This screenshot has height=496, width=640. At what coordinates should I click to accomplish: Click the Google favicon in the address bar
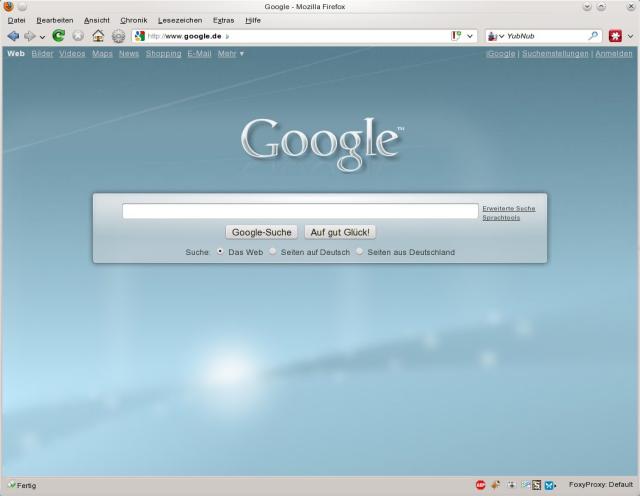140,36
